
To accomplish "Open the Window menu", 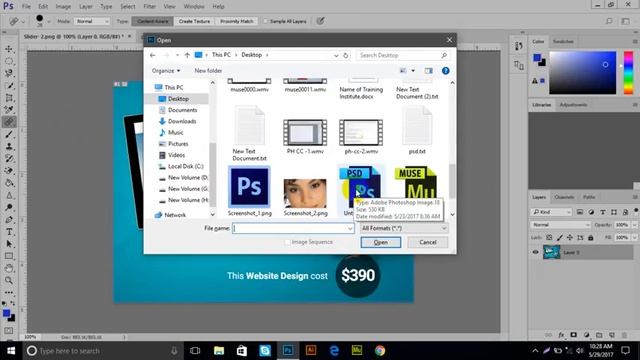I will pos(194,7).
